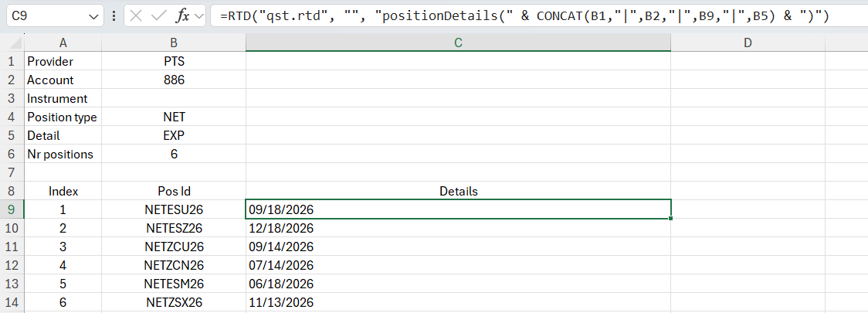Click the EXP value cell
The image size is (868, 313).
[x=174, y=136]
